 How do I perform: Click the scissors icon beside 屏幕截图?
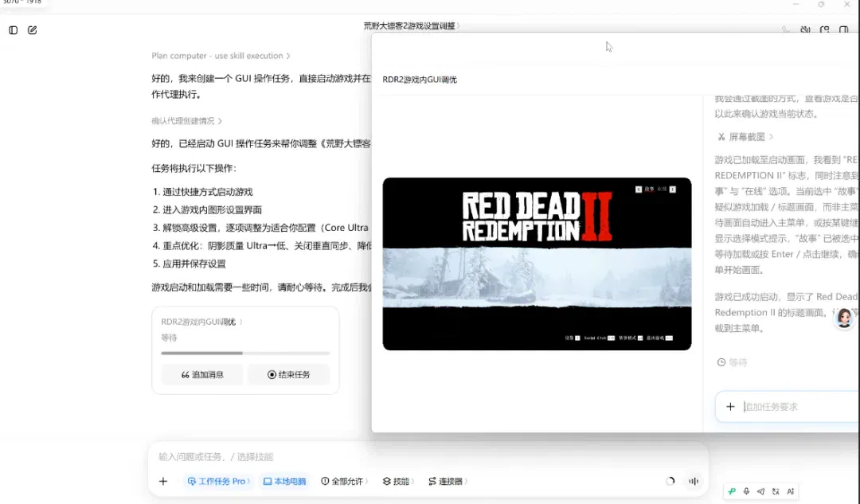pyautogui.click(x=721, y=137)
